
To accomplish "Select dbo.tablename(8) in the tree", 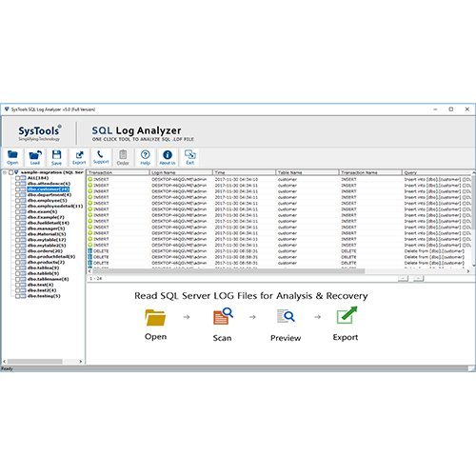I will click(48, 279).
